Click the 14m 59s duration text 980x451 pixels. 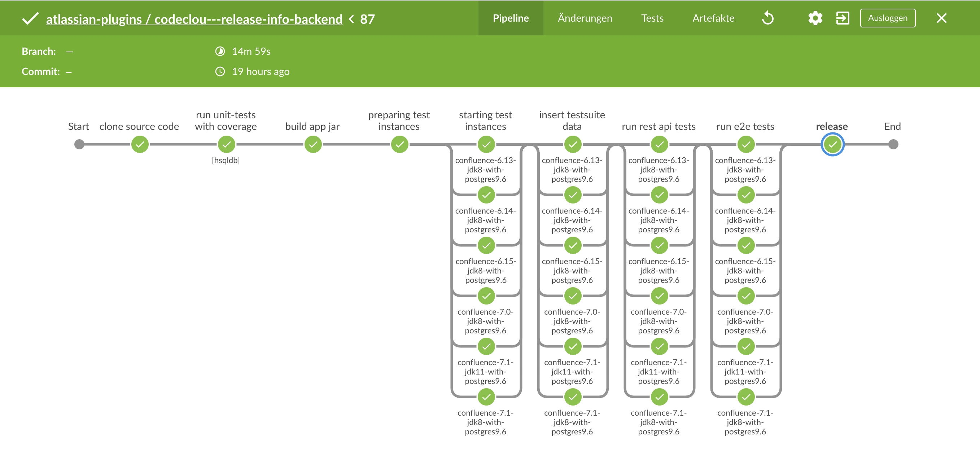click(251, 51)
